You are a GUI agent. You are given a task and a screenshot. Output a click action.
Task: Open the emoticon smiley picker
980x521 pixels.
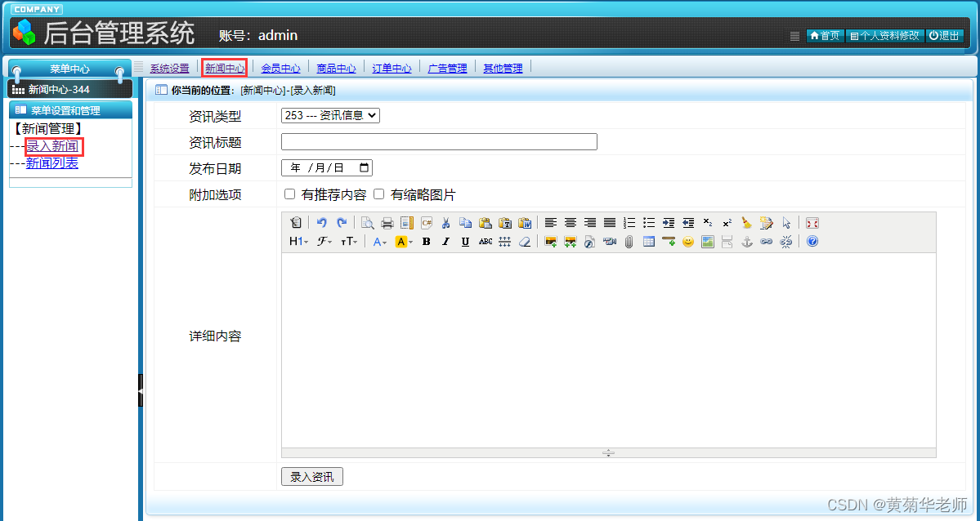tap(688, 242)
